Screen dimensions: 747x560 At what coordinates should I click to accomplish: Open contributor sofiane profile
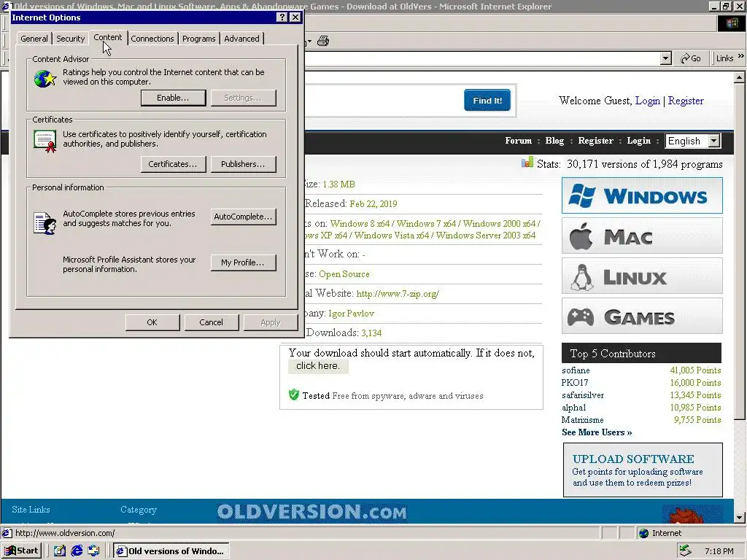576,370
